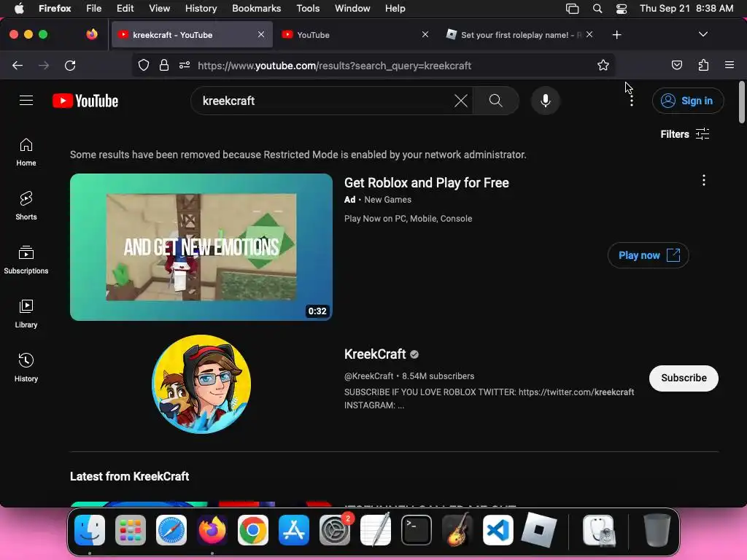Viewport: 747px width, 560px height.
Task: Bookmark this page with the star
Action: coord(603,65)
